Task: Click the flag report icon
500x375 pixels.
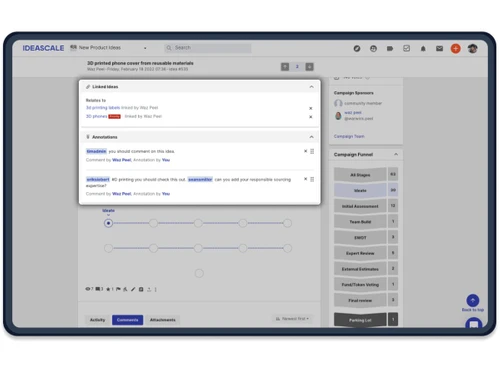Action: pos(118,289)
